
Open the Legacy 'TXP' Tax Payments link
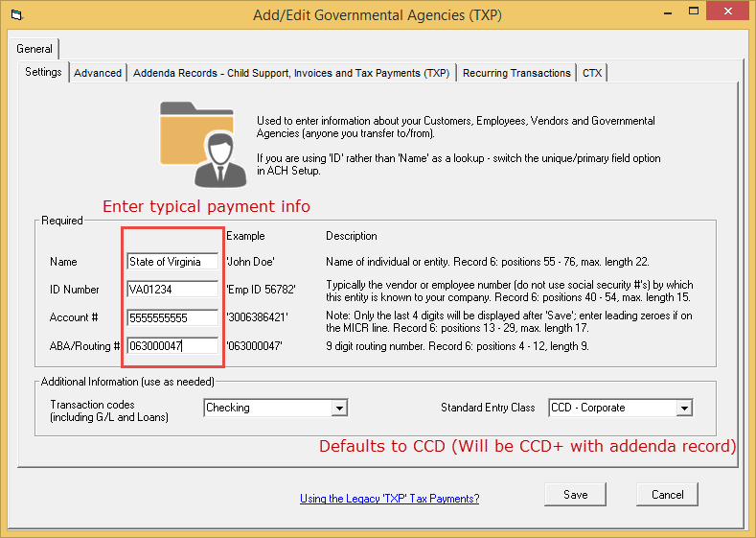click(x=389, y=499)
